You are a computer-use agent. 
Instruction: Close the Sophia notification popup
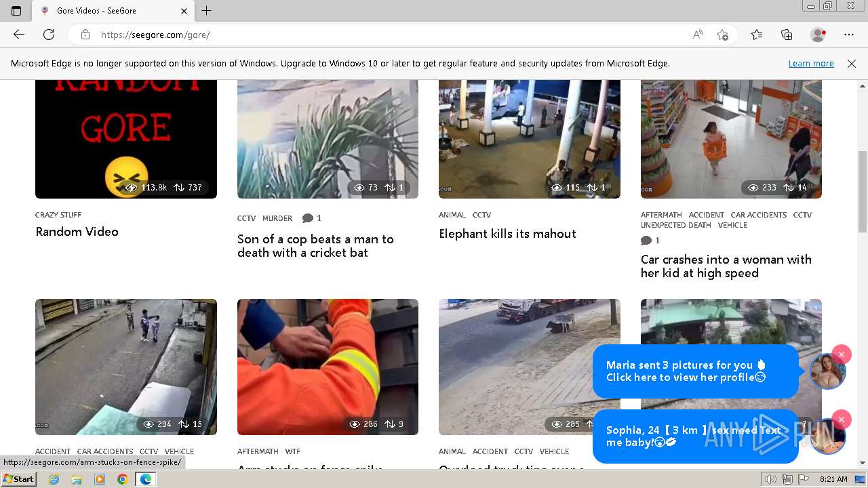pos(842,419)
